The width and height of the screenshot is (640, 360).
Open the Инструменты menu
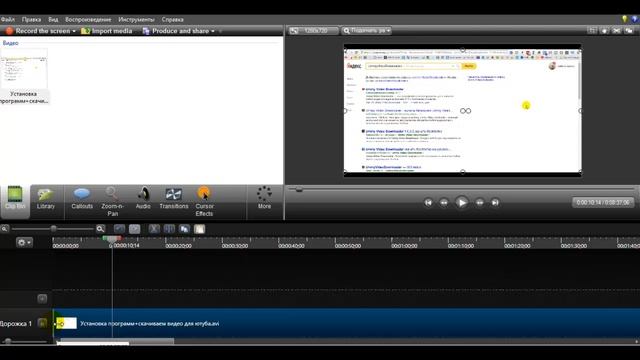pos(136,19)
